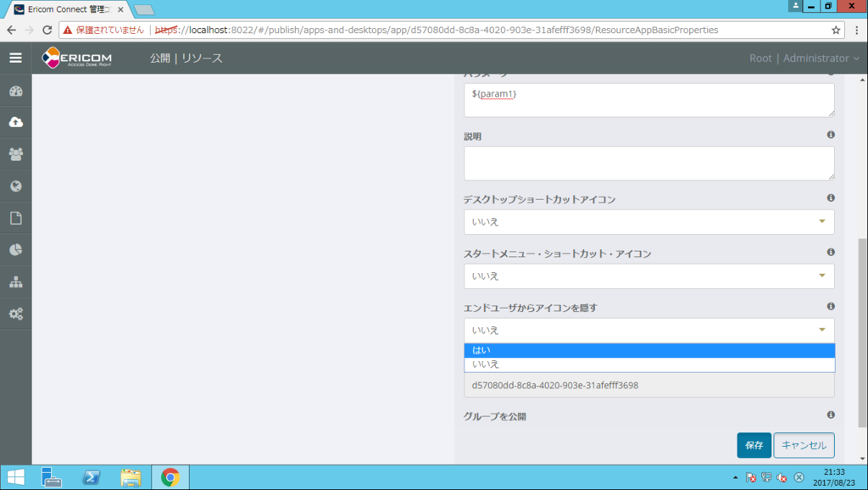Open Windows Start button
Screen dimensions: 868x490
point(15,477)
